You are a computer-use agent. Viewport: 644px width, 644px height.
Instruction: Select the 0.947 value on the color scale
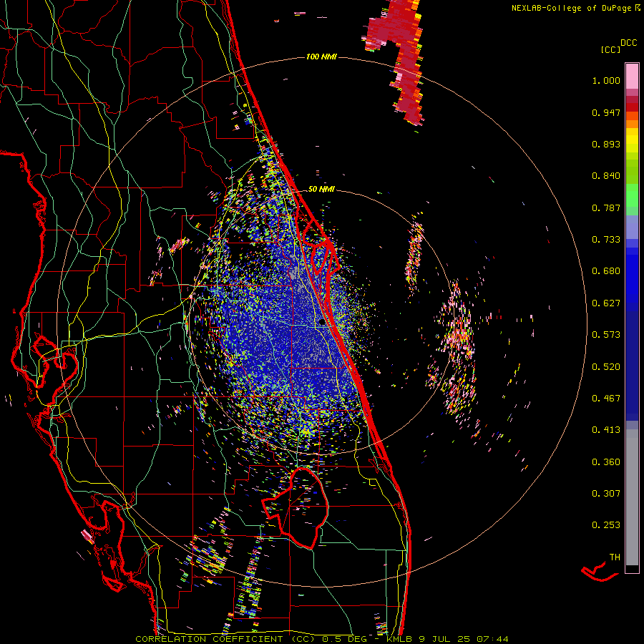[x=606, y=112]
